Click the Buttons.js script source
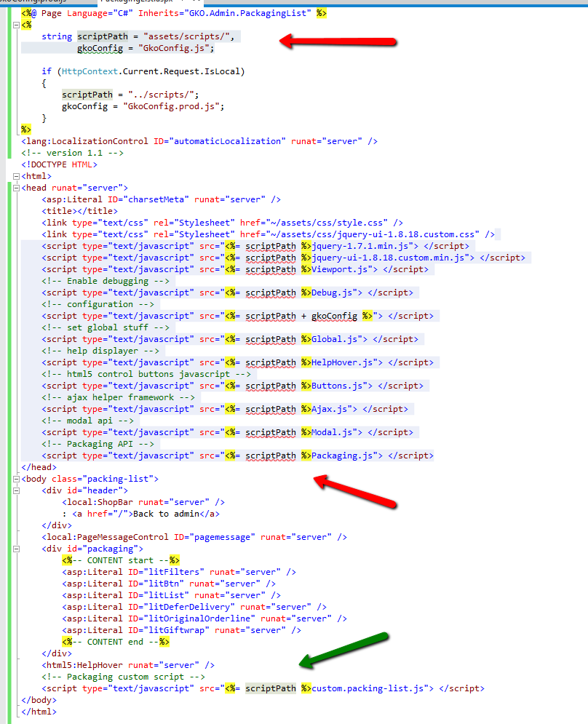This screenshot has width=588, height=724. pos(337,386)
